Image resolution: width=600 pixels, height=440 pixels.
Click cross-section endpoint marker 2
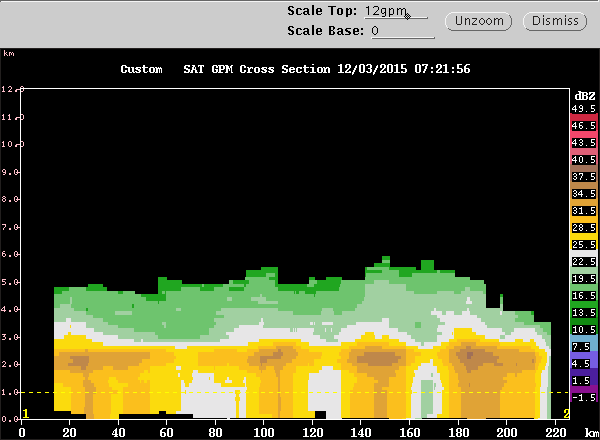pos(567,413)
